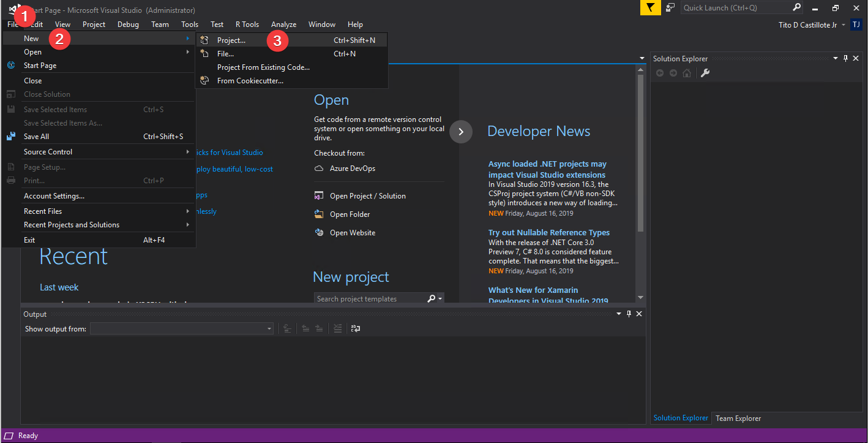Click the Home icon in Solution Explorer

687,72
